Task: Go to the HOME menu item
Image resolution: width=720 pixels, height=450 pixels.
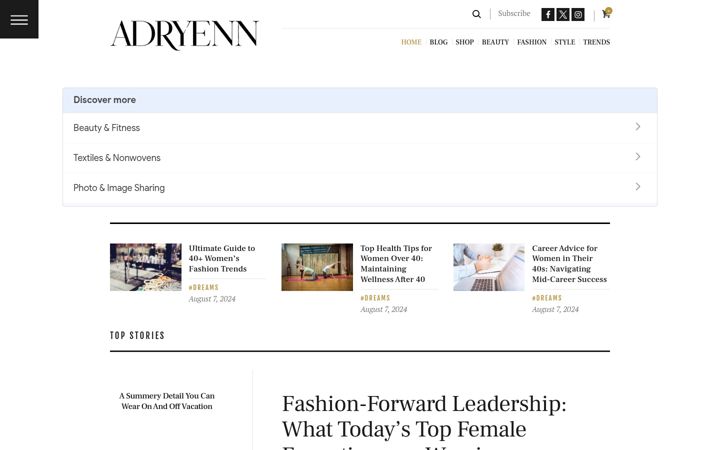Action: (x=411, y=42)
